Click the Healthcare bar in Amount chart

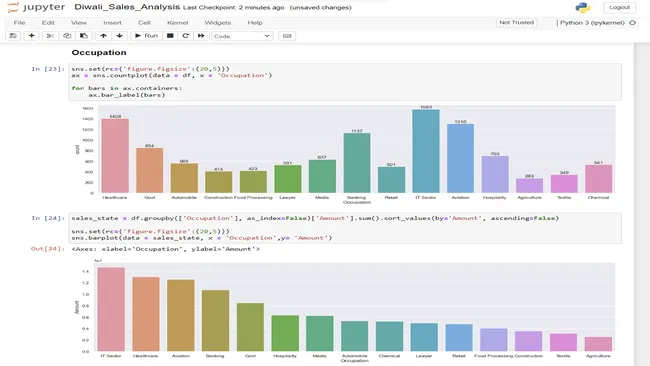(x=146, y=314)
